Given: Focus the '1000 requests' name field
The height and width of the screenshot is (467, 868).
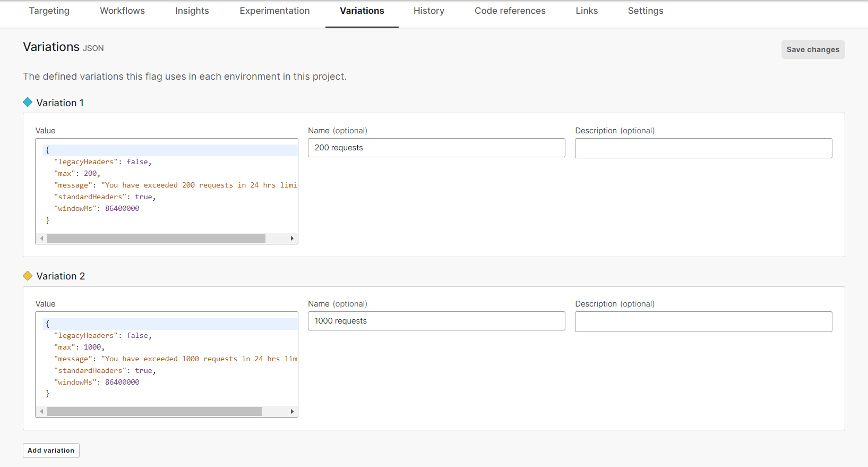Looking at the screenshot, I should coord(436,321).
